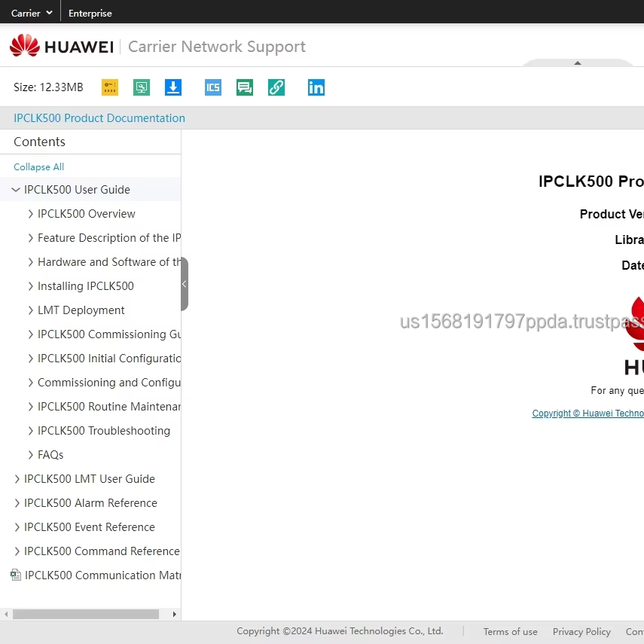644x644 pixels.
Task: Click the blue download icon
Action: (x=173, y=87)
